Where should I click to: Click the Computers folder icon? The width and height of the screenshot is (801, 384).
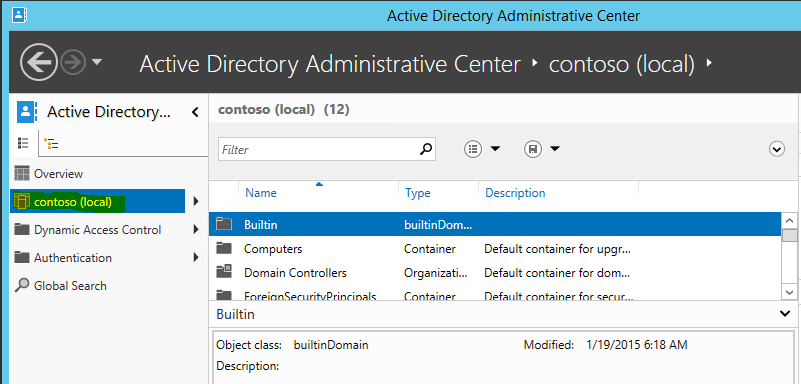(x=224, y=248)
